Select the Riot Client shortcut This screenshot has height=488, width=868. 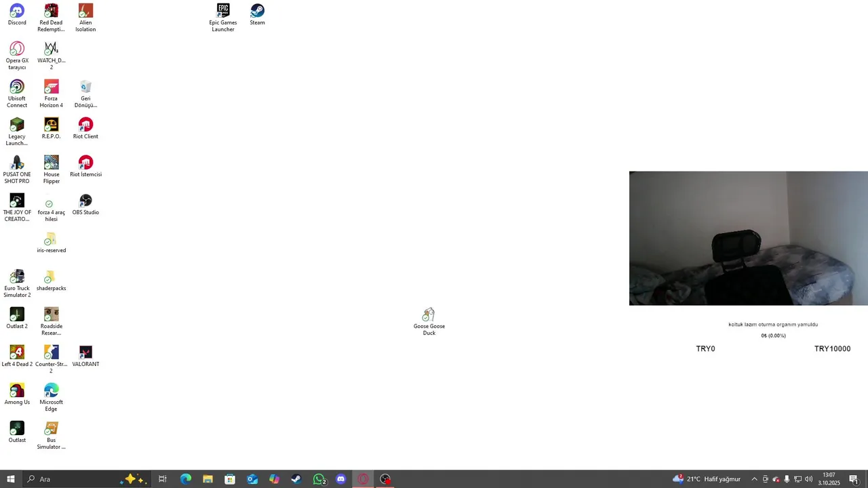click(85, 129)
